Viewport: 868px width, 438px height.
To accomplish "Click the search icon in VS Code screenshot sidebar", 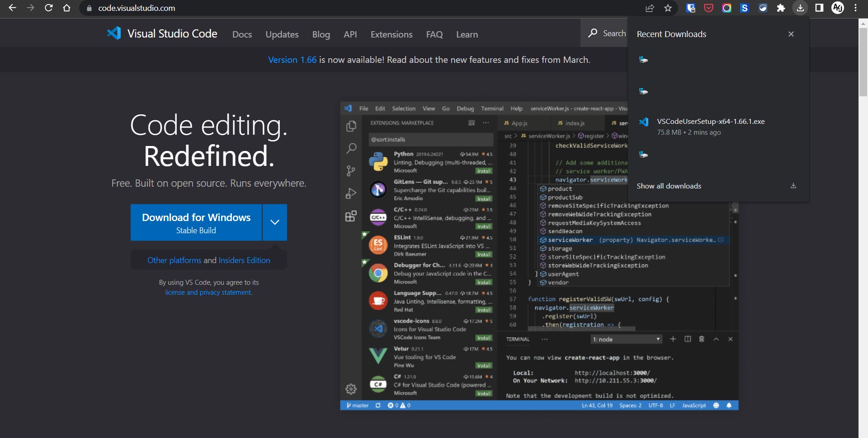I will pos(351,148).
